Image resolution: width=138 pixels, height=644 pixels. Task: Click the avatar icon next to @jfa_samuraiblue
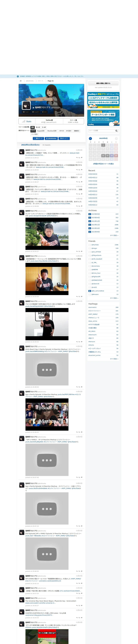90,291
